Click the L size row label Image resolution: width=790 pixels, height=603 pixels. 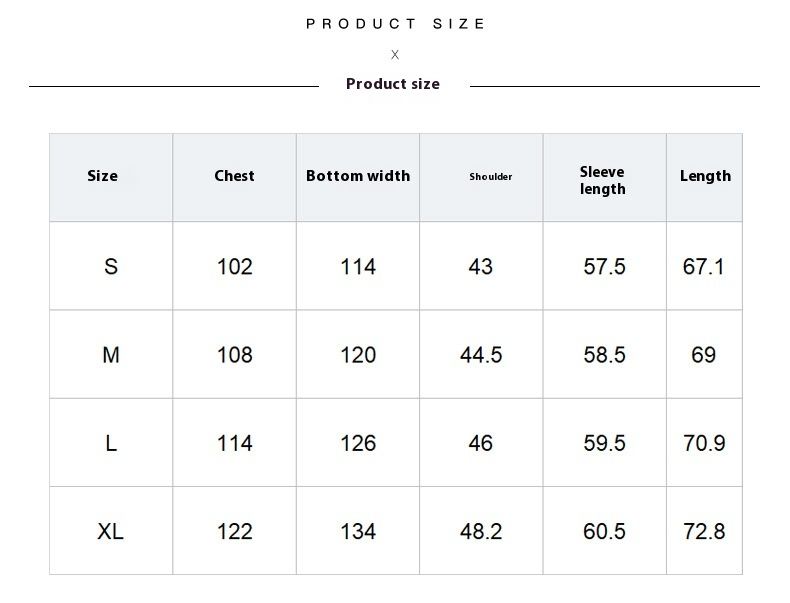[x=111, y=443]
